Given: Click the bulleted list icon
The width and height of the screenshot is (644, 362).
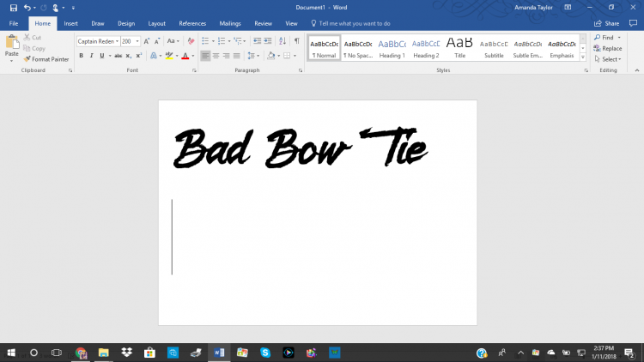Looking at the screenshot, I should pos(205,41).
